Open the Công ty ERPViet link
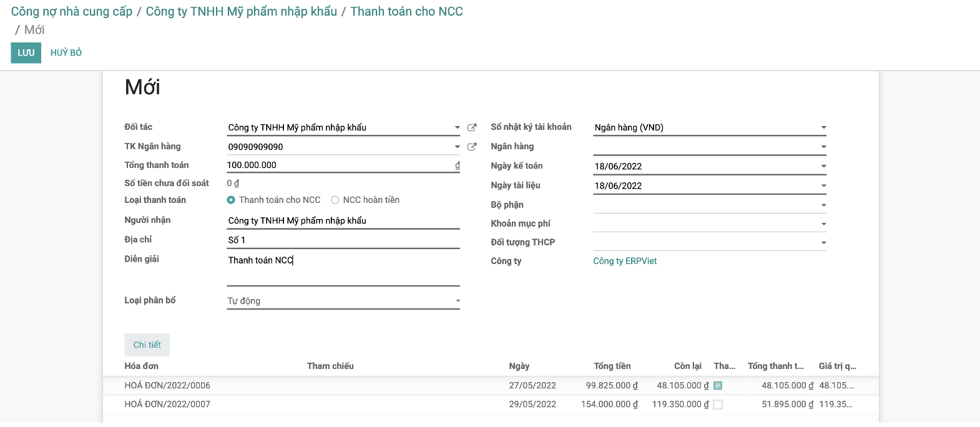The image size is (980, 427). (625, 261)
